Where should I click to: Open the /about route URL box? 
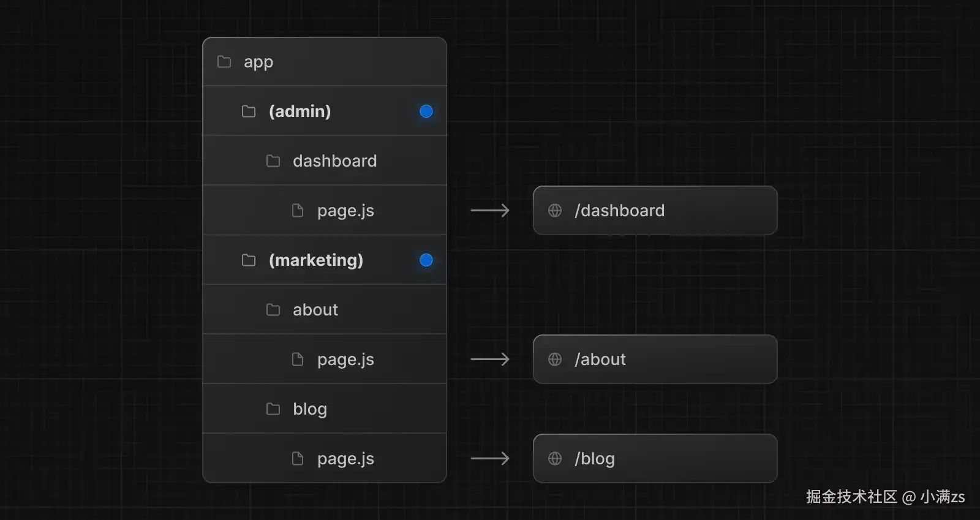(x=655, y=360)
